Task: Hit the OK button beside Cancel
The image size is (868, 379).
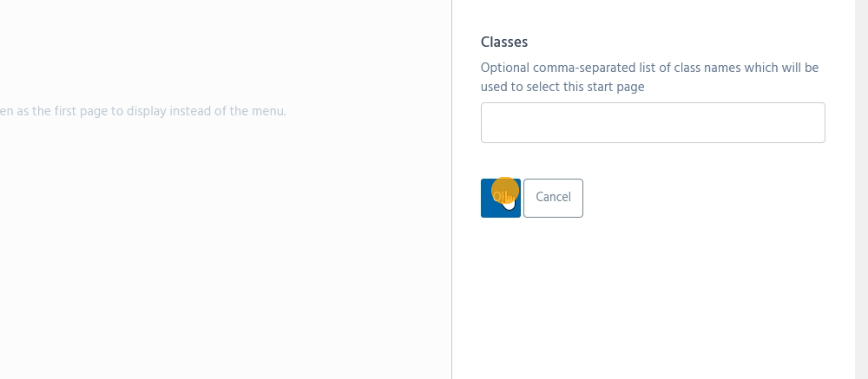Action: pos(500,199)
